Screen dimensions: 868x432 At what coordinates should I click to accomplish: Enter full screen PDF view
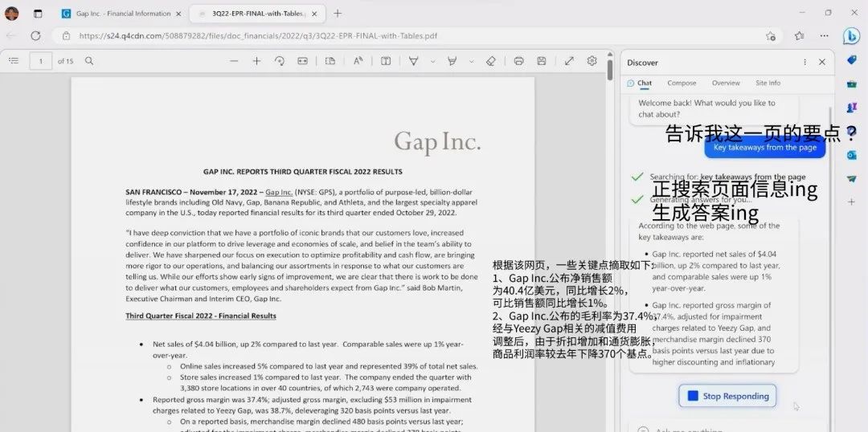(569, 61)
